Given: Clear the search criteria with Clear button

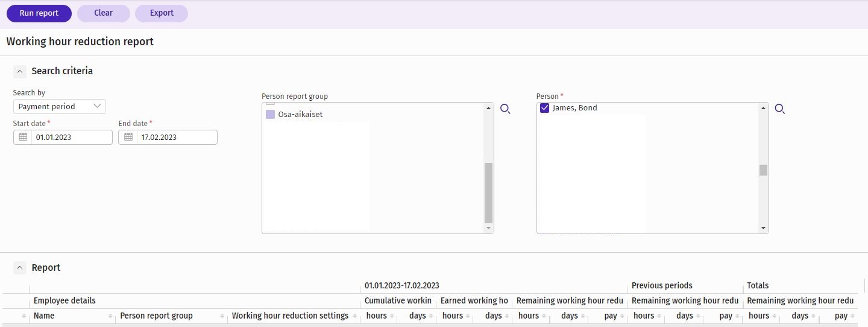Looking at the screenshot, I should 104,13.
